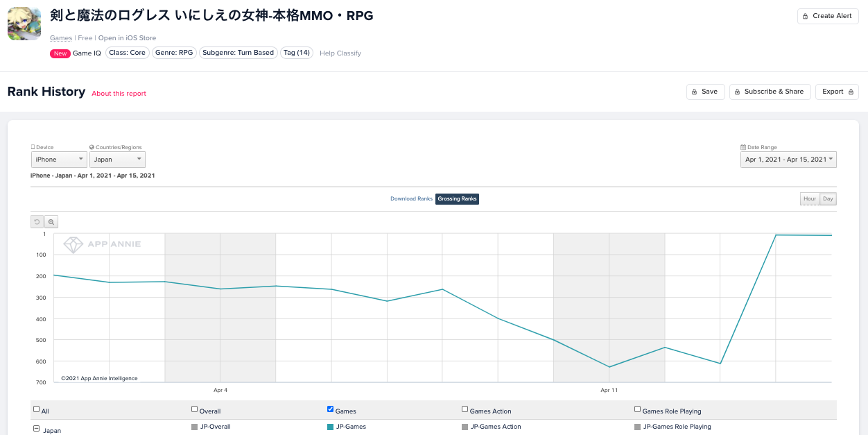
Task: Click the Create Alert button
Action: click(828, 16)
